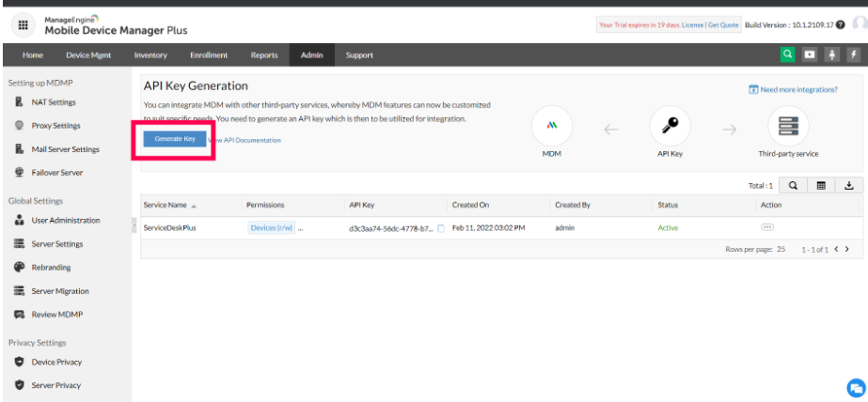Open the calendar icon beside Need more integrations

(753, 89)
